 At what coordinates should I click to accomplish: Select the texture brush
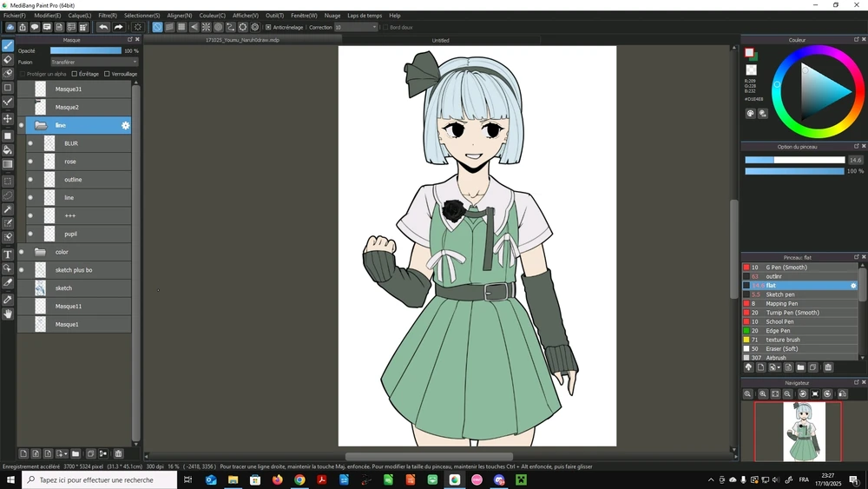(800, 340)
